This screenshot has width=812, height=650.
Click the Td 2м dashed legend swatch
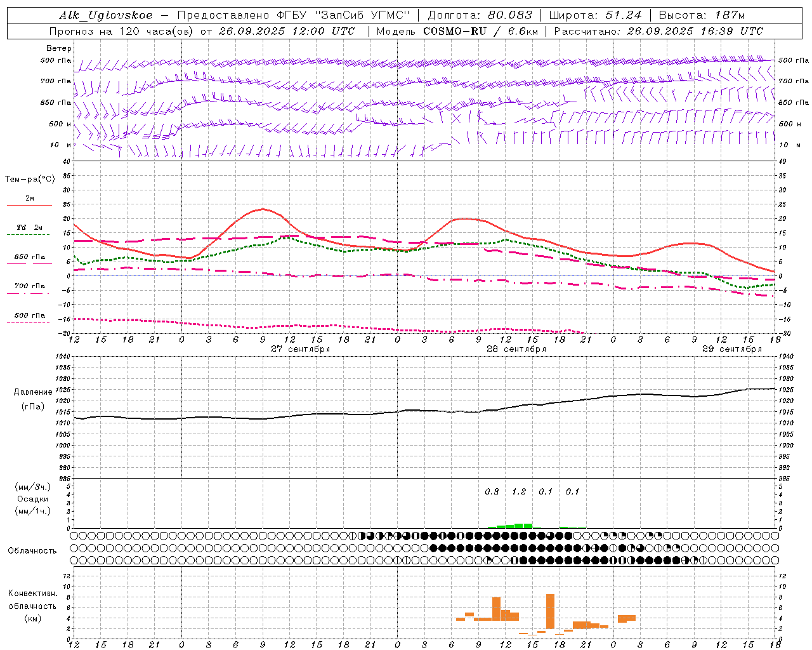click(29, 234)
